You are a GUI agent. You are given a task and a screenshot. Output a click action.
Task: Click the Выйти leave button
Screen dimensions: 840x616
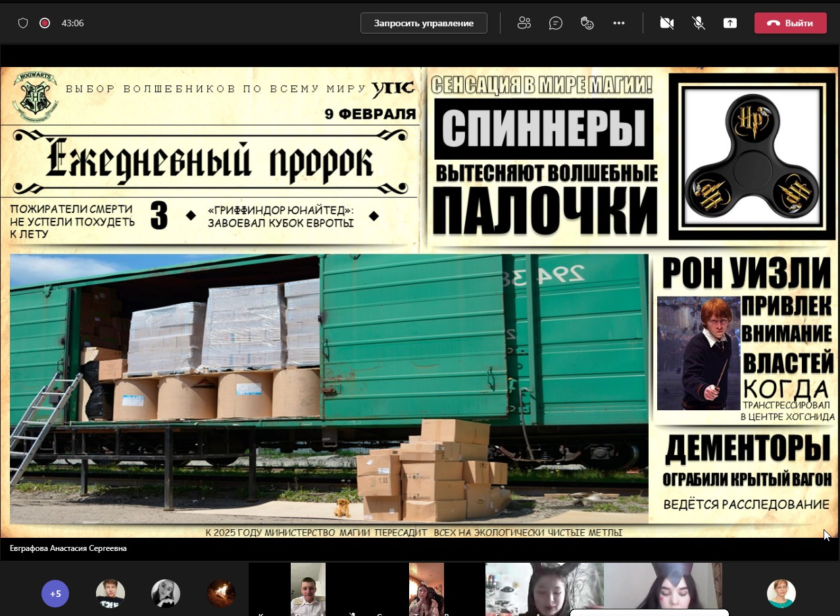pyautogui.click(x=790, y=23)
